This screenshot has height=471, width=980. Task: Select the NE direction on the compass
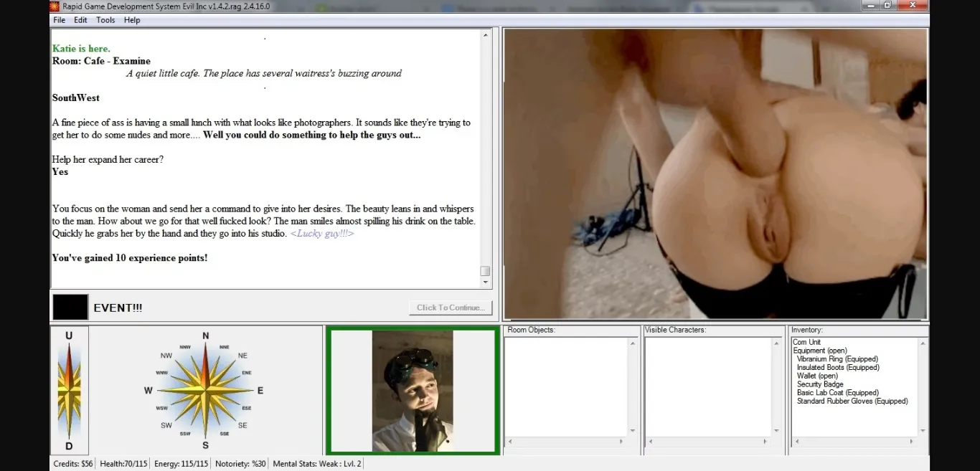242,356
